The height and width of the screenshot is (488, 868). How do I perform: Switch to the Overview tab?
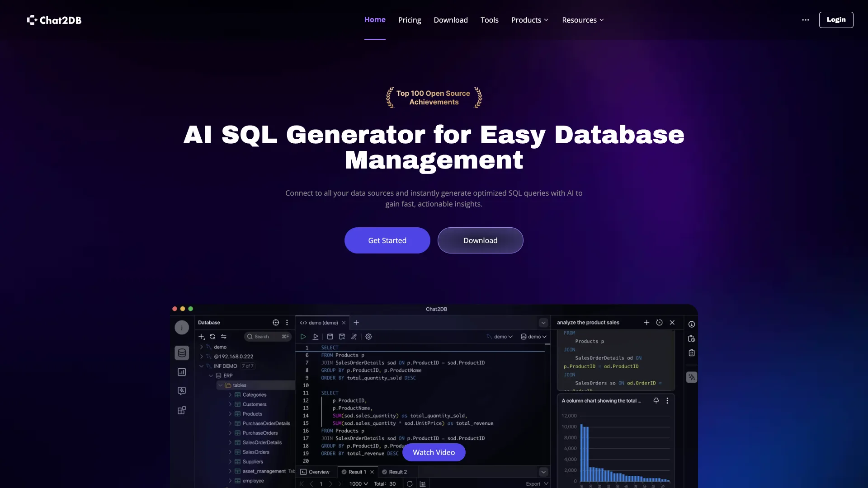point(315,472)
